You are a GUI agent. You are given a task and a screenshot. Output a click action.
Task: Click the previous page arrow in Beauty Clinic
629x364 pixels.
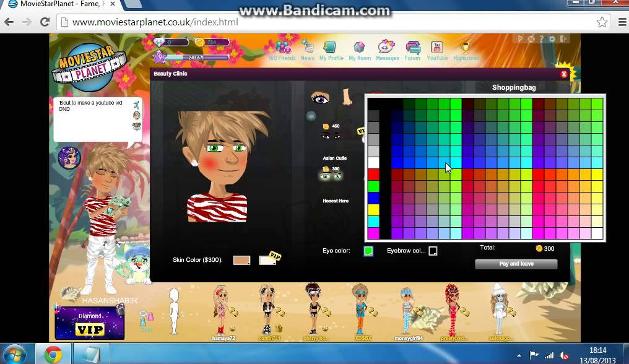click(311, 116)
